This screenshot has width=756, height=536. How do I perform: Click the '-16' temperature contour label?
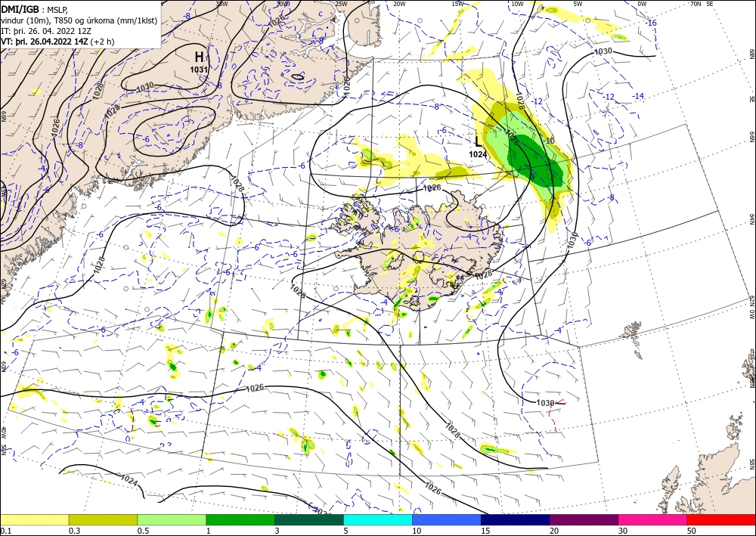[x=652, y=23]
